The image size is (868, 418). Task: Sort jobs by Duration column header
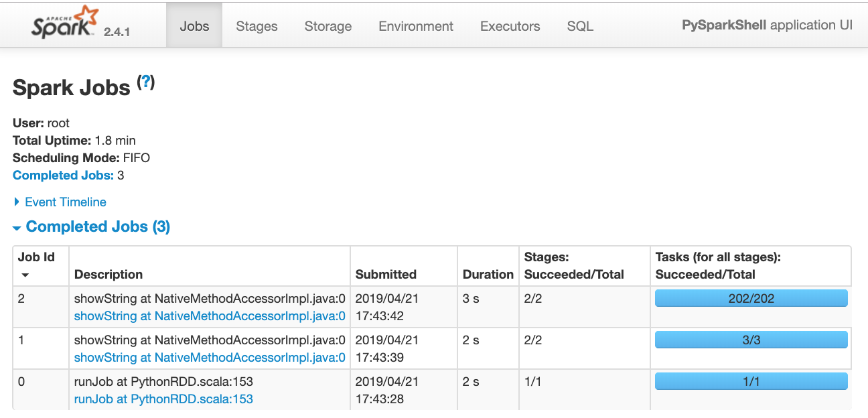click(x=488, y=274)
